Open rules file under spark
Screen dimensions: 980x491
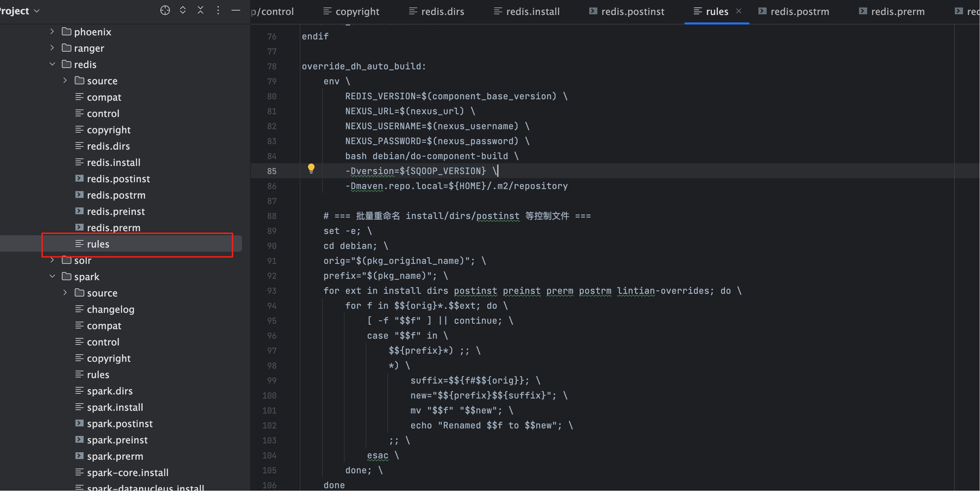pos(98,375)
